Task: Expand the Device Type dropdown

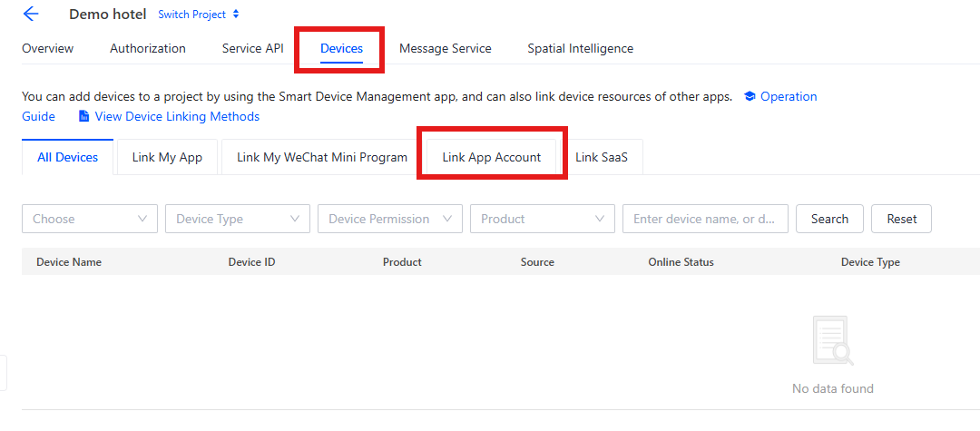Action: point(238,219)
